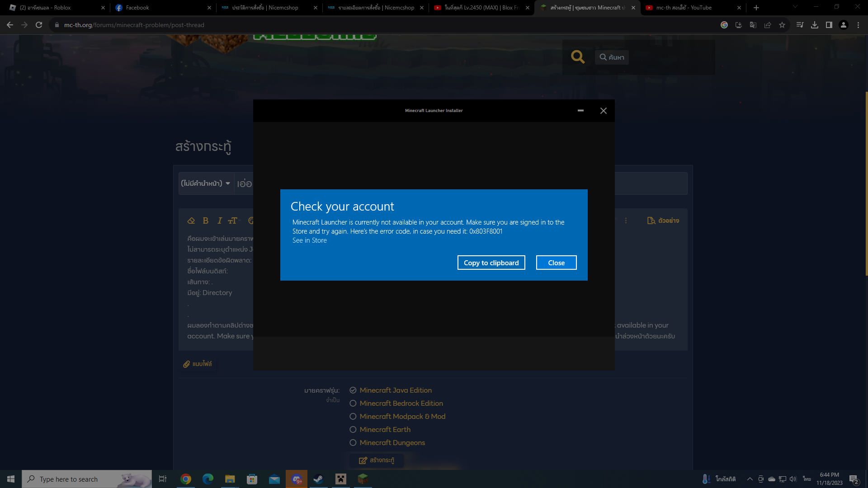Open the volume control in system tray
Screen dimensions: 868x488
793,479
